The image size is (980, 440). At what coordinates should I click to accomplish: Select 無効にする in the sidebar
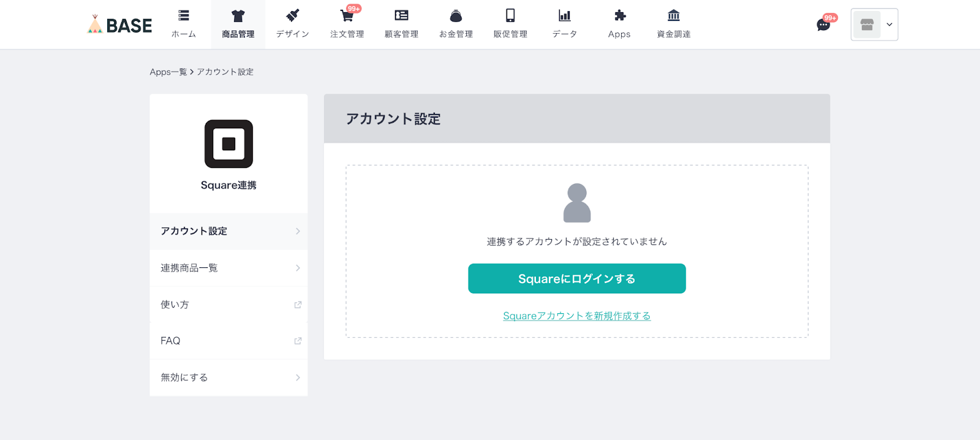coord(228,377)
